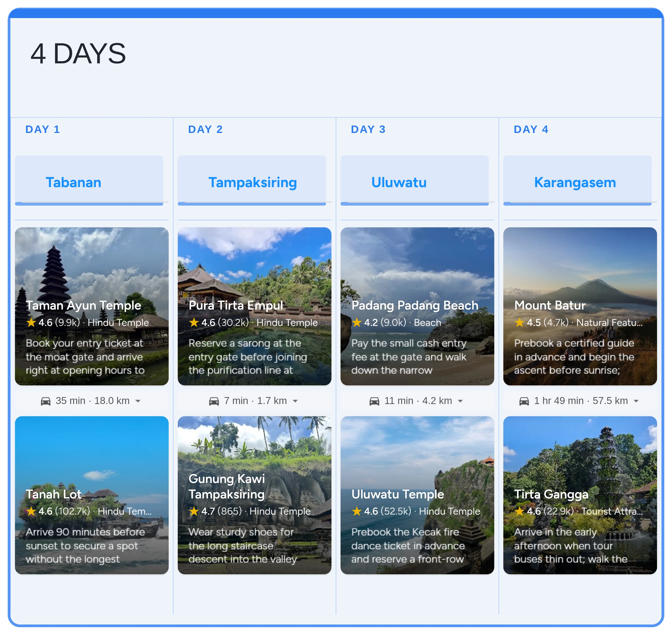Click the 1 hr 49 min · 57.5 km text

(581, 401)
